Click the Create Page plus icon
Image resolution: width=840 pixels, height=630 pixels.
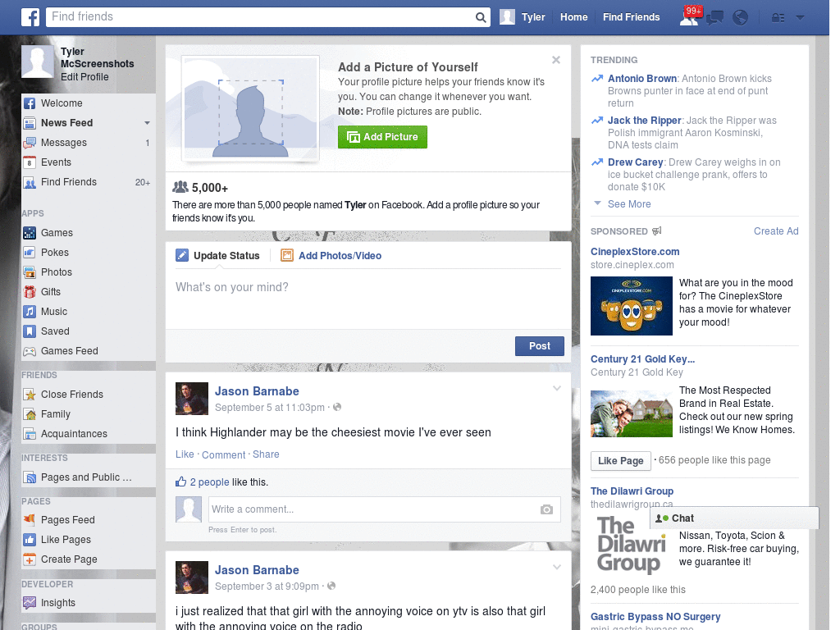pyautogui.click(x=30, y=559)
